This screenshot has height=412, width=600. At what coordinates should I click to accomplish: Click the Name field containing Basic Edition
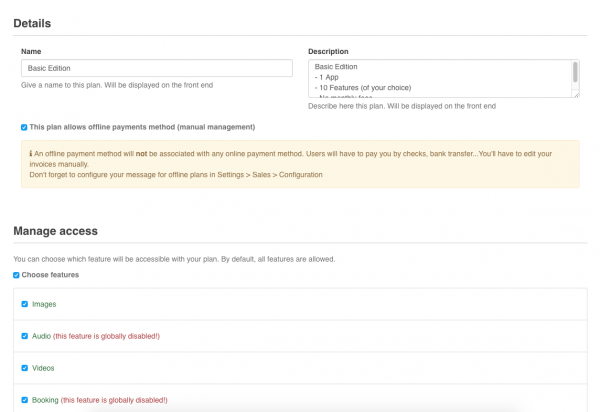tap(155, 68)
